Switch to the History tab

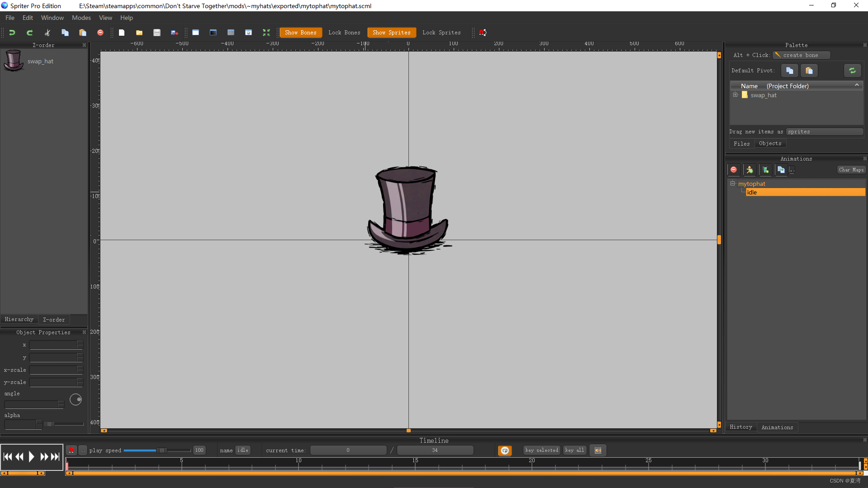click(741, 427)
